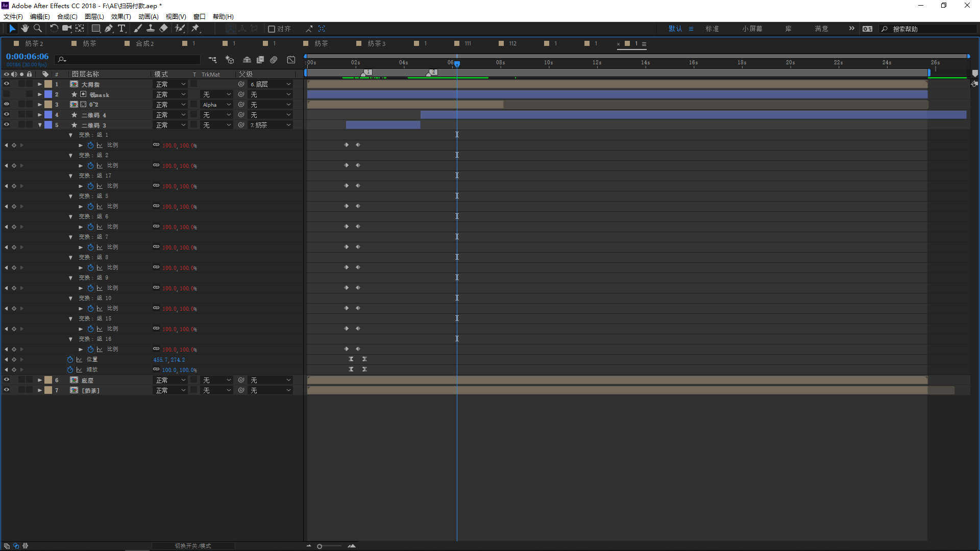Image resolution: width=980 pixels, height=551 pixels.
Task: Select the Roto Brush tool
Action: [180, 29]
